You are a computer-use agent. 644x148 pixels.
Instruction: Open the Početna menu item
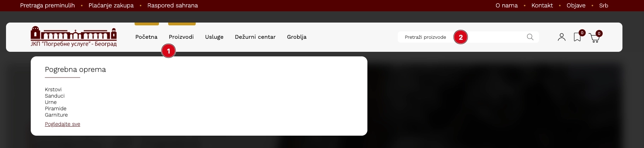click(146, 37)
